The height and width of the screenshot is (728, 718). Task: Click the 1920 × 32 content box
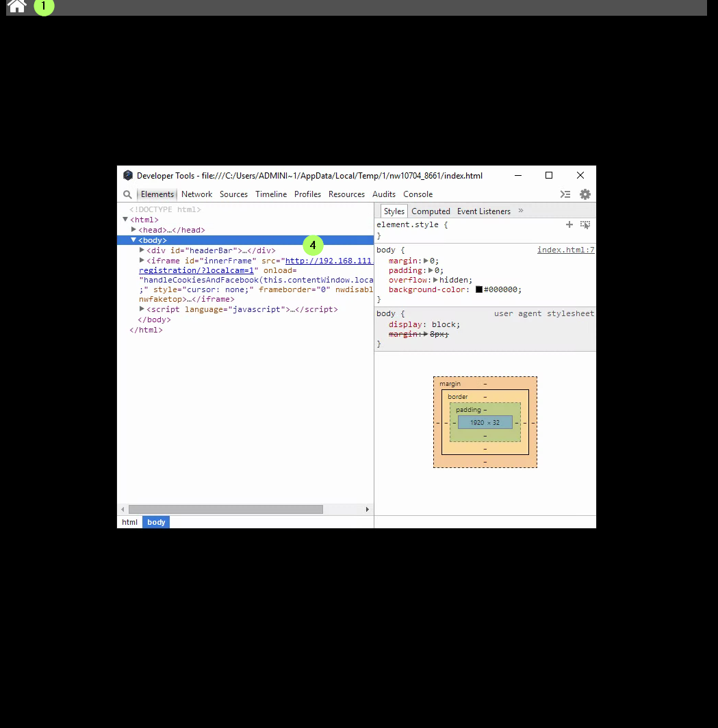485,423
